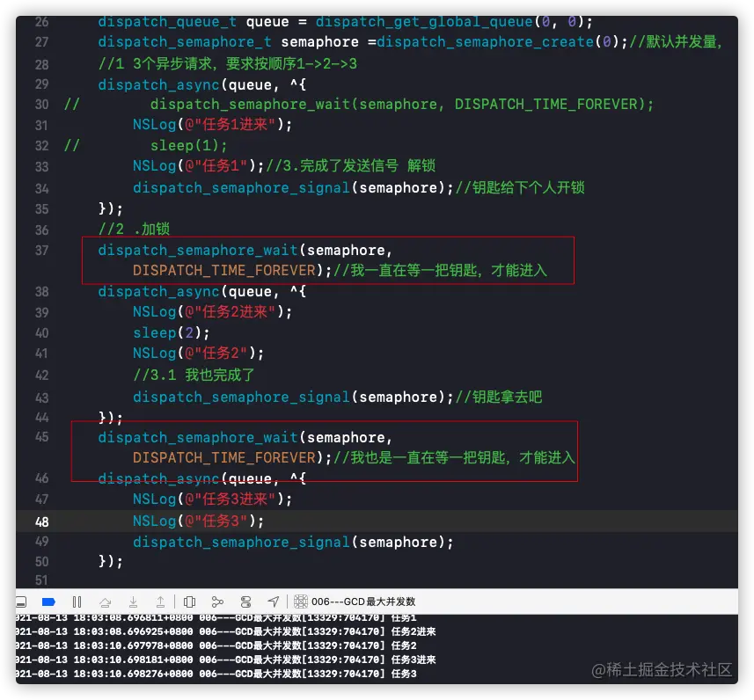Click NSLog(@"任务3进来") on line 47

coord(213,499)
